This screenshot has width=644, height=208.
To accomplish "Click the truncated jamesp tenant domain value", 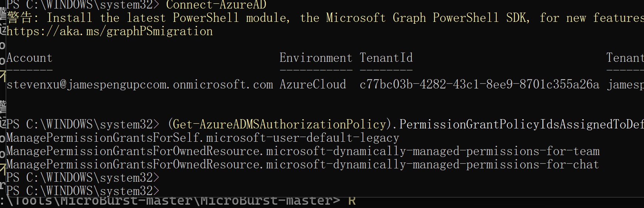I will (625, 85).
